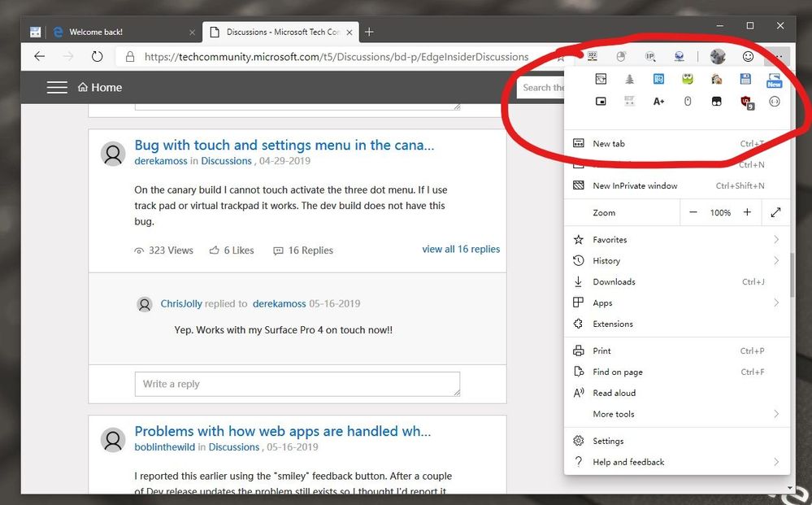This screenshot has width=812, height=505.
Task: Go to Home in the site header
Action: coord(100,88)
